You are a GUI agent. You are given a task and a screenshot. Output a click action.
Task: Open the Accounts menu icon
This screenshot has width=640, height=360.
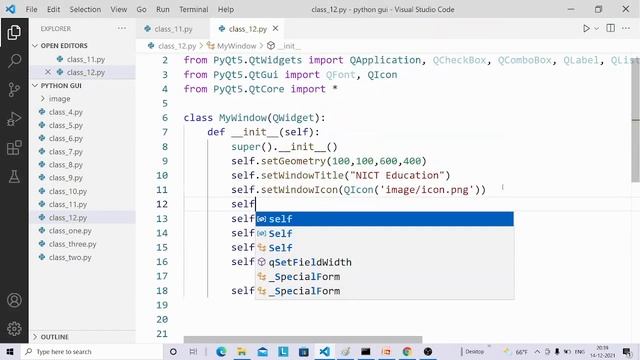coord(14,300)
